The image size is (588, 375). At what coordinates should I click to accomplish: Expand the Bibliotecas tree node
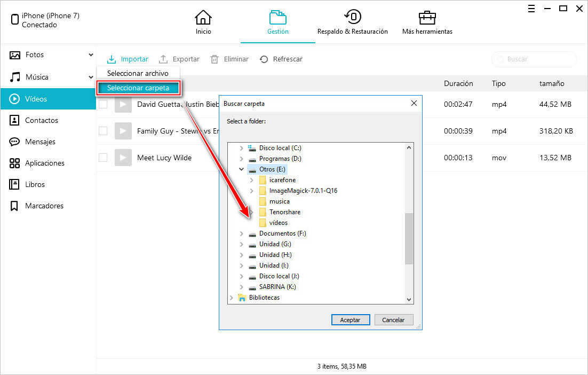pos(232,298)
